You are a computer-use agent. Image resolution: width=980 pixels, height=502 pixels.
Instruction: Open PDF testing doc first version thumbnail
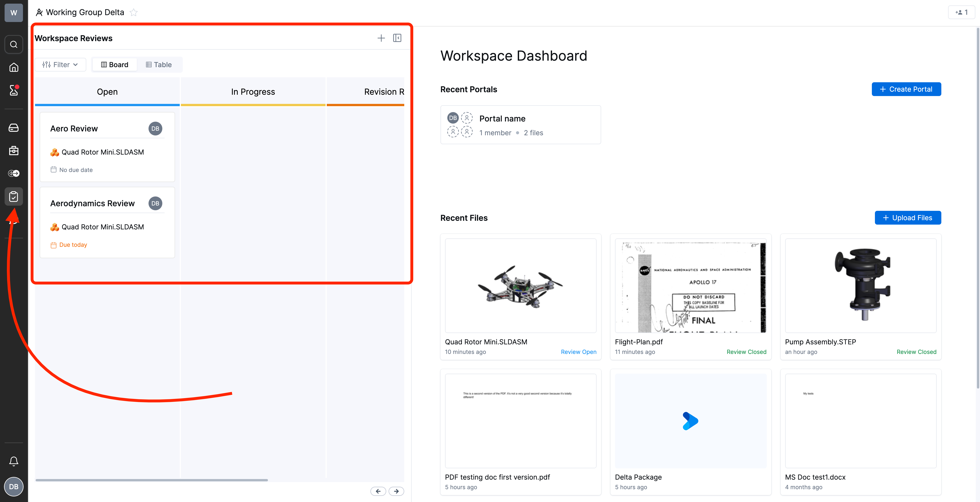click(520, 421)
